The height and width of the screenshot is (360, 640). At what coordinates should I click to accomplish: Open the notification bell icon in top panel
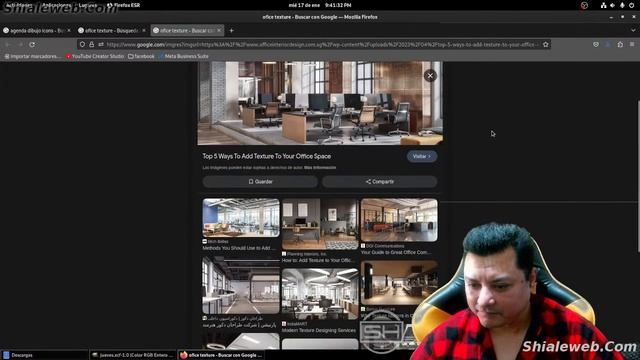622,5
